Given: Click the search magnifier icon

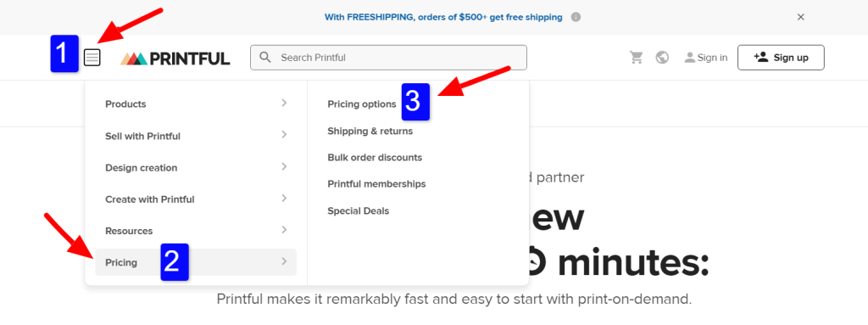Looking at the screenshot, I should [x=265, y=57].
